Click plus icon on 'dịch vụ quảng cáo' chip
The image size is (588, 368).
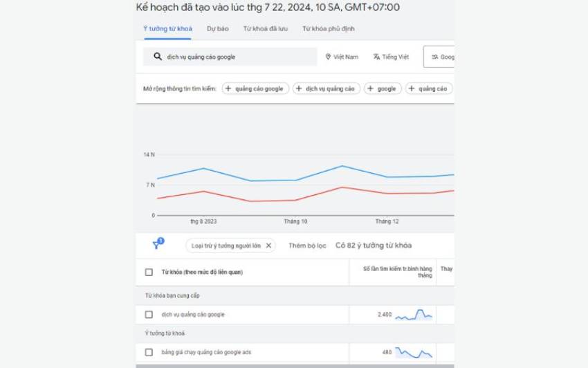[299, 89]
